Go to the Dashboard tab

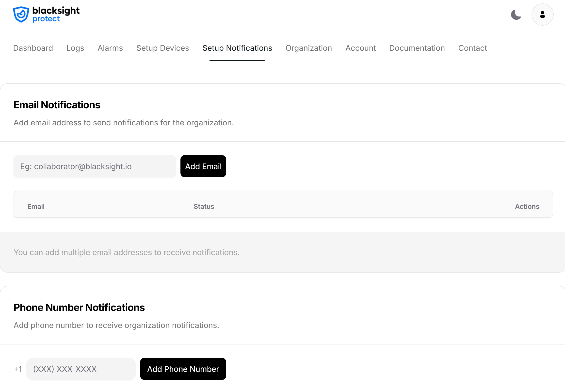(33, 48)
